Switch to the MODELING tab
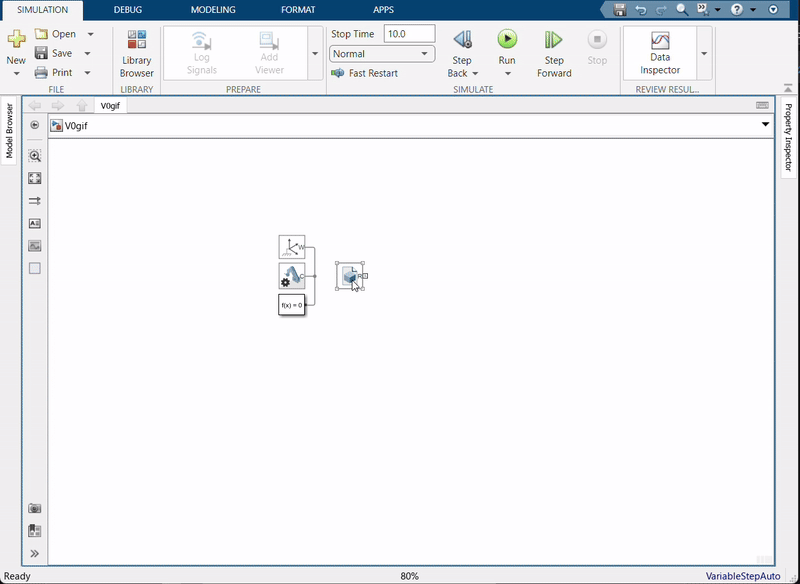 pyautogui.click(x=213, y=10)
